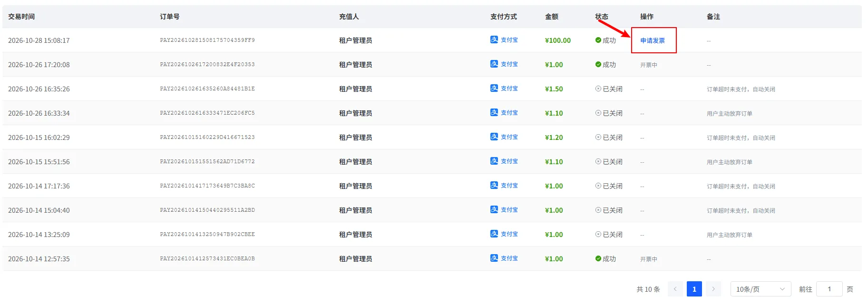Click the 开票中 label for 2026-10-14 12:57:35
Image resolution: width=868 pixels, height=306 pixels.
pos(649,259)
